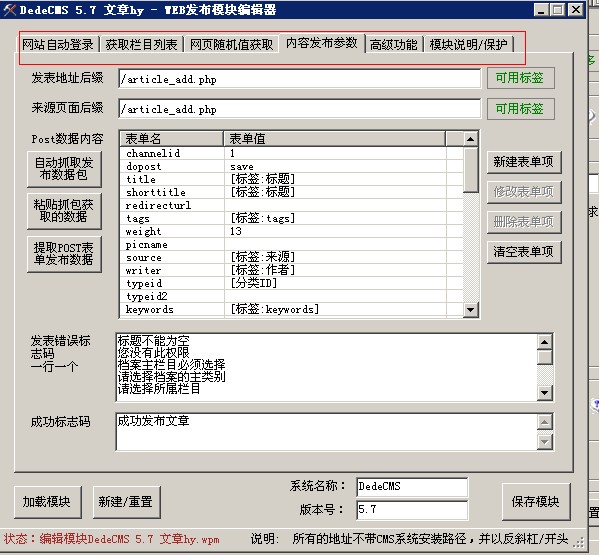Click error codes box scroll down arrow
Screen dimensions: 599x555
click(544, 393)
